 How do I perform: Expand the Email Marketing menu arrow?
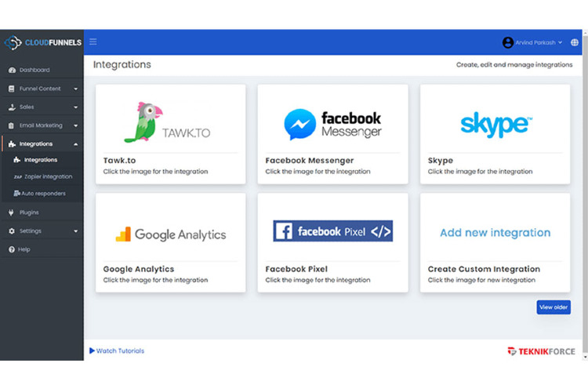coord(76,125)
